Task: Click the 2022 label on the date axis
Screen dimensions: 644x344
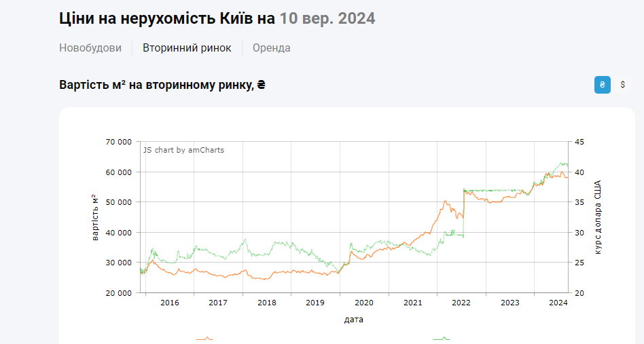Action: (461, 303)
